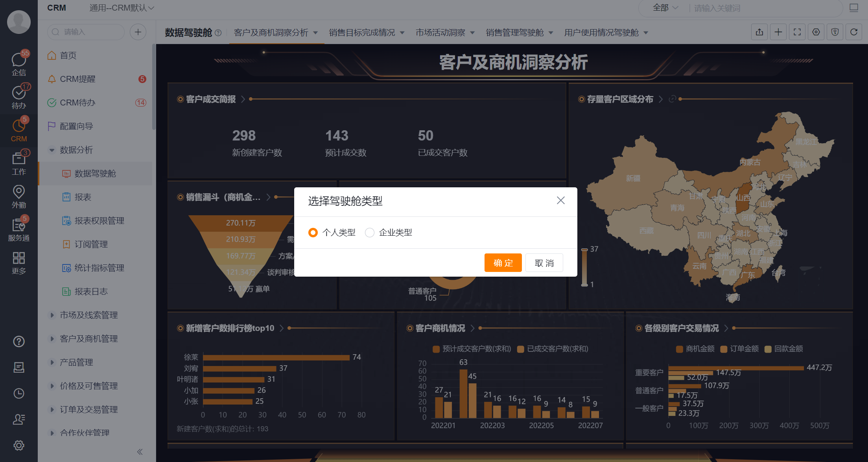The height and width of the screenshot is (462, 868).
Task: Click the 存量客户区域分布 chevron link
Action: click(661, 99)
